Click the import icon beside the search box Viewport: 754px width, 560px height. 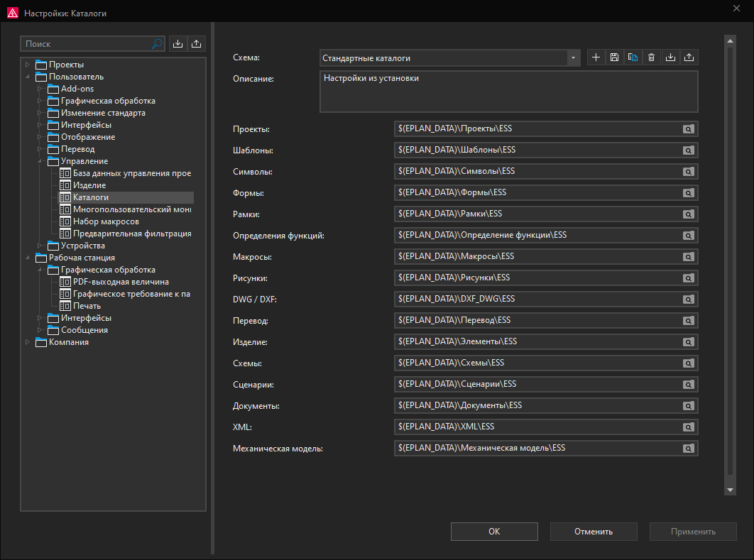[x=178, y=44]
